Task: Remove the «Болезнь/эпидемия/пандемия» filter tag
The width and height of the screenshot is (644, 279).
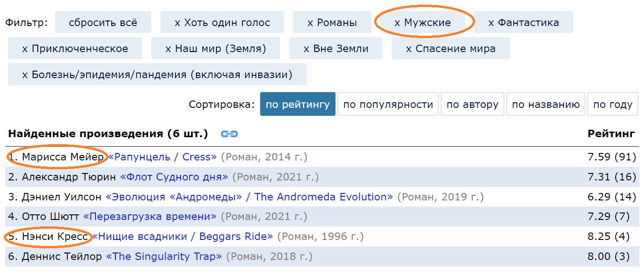Action: [157, 74]
